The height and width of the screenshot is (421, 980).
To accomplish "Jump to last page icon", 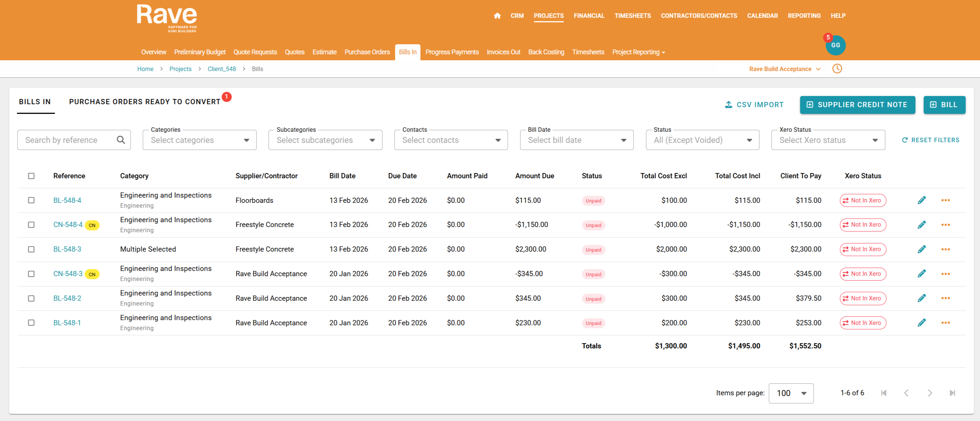I will coord(952,393).
